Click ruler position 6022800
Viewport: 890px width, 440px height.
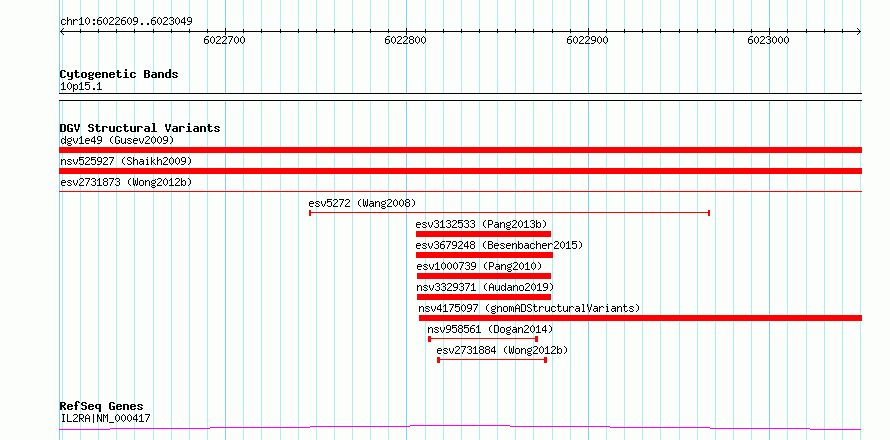406,40
